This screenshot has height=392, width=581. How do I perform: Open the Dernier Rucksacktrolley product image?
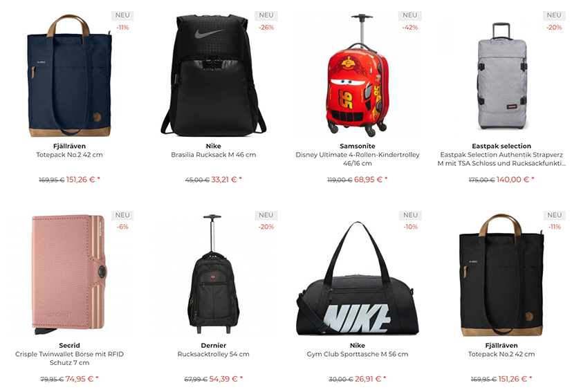coord(213,274)
